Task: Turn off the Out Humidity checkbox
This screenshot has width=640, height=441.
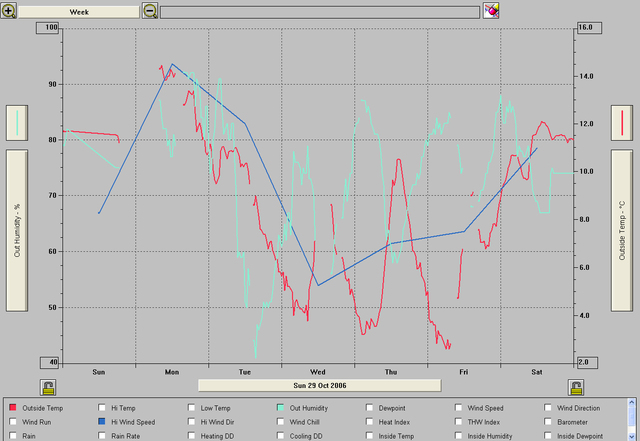Action: (x=281, y=408)
